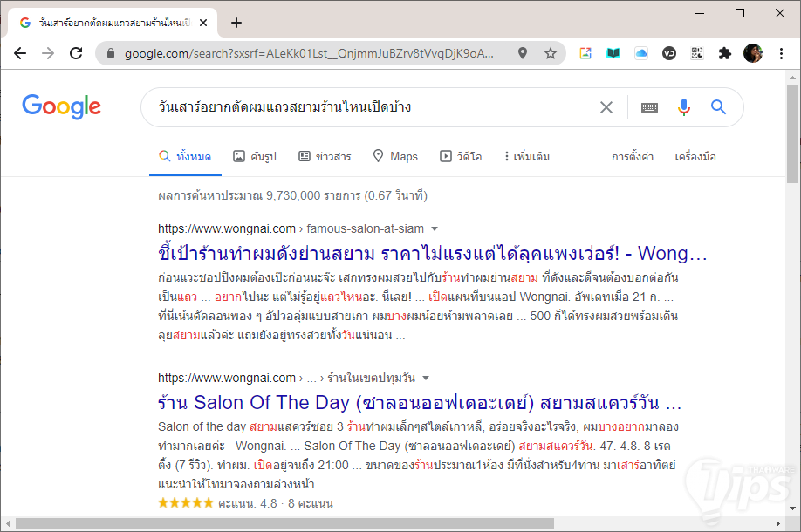Click the location pin icon in address bar
Image resolution: width=801 pixels, height=532 pixels.
(522, 53)
